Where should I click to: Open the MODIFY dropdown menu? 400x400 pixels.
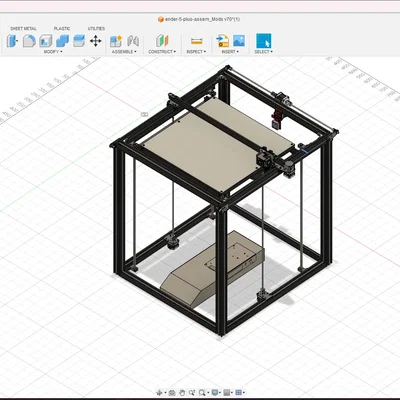pos(53,52)
